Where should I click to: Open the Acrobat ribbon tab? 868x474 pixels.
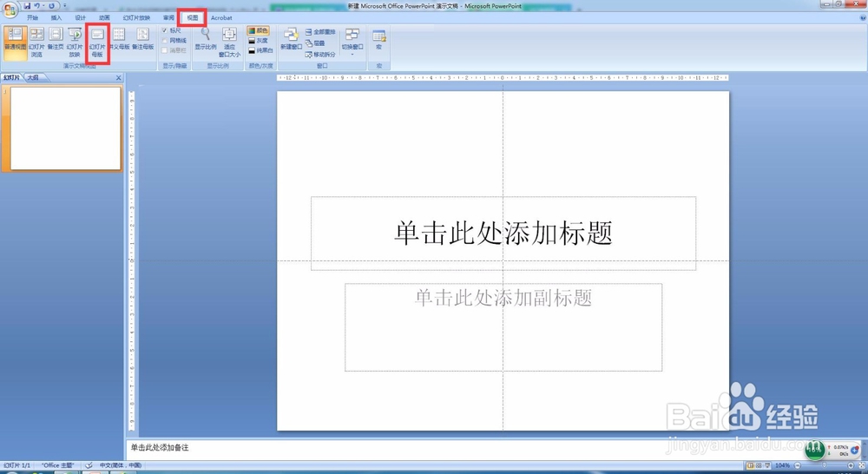[221, 17]
